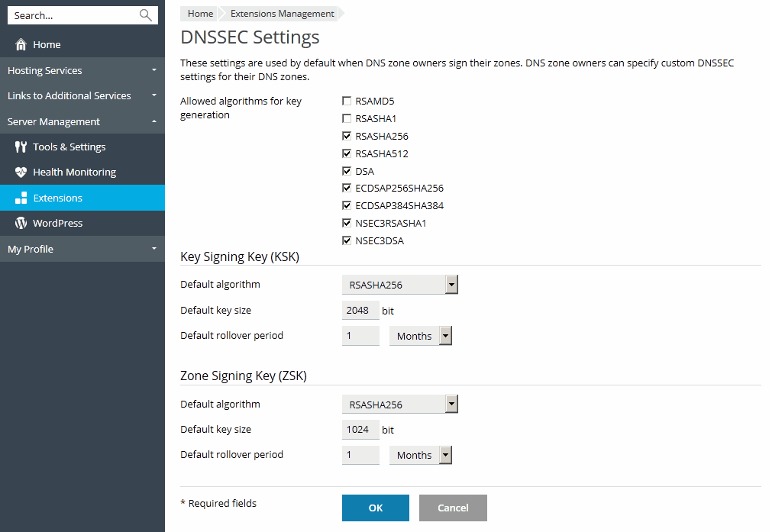This screenshot has width=769, height=532.
Task: Click the Health Monitoring heart icon
Action: [x=21, y=172]
